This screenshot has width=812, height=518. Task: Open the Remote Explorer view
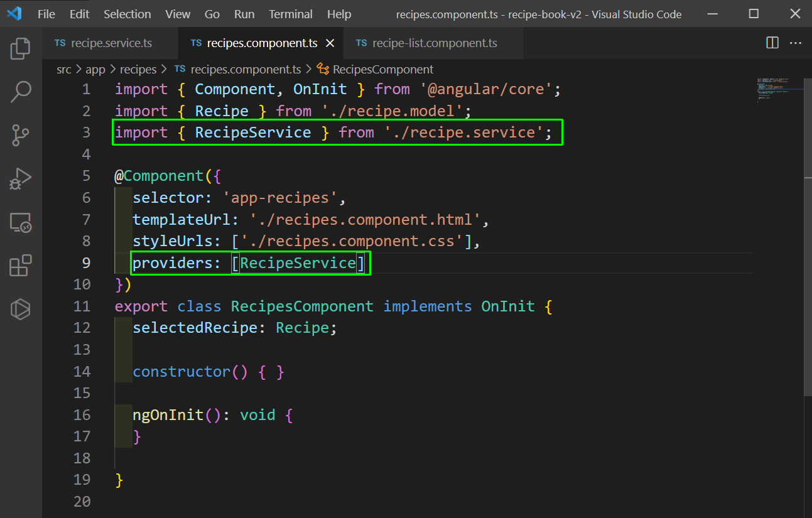21,222
